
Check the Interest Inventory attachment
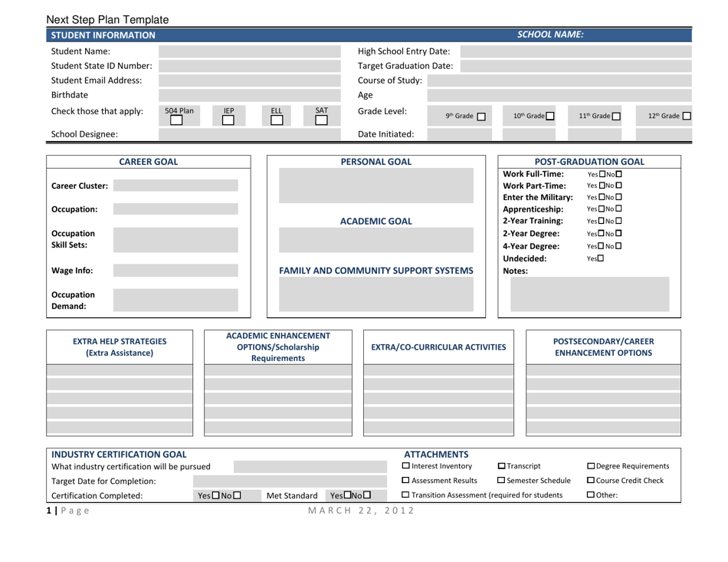coord(405,466)
